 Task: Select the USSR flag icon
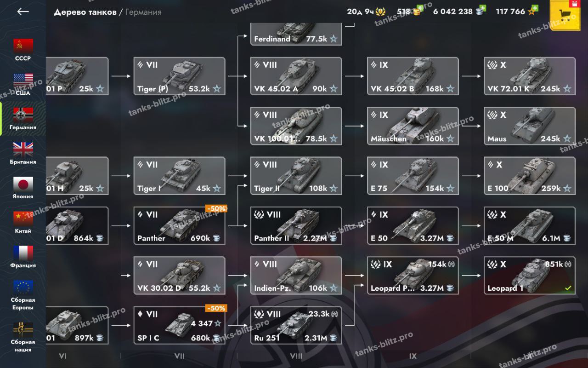23,46
